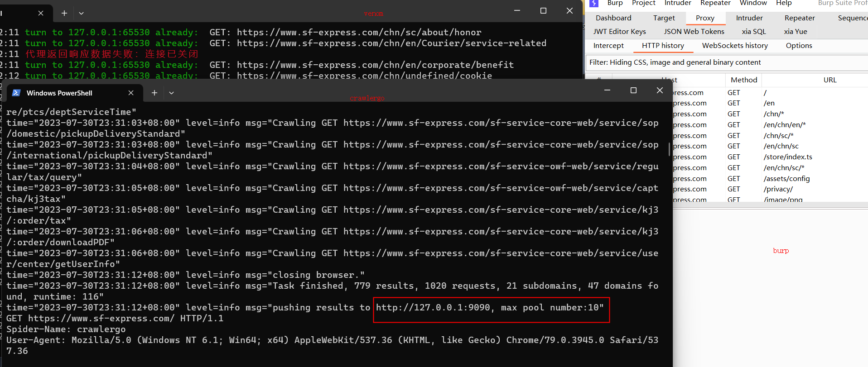Open the Window menu in Burp Suite
868x367 pixels.
(753, 3)
